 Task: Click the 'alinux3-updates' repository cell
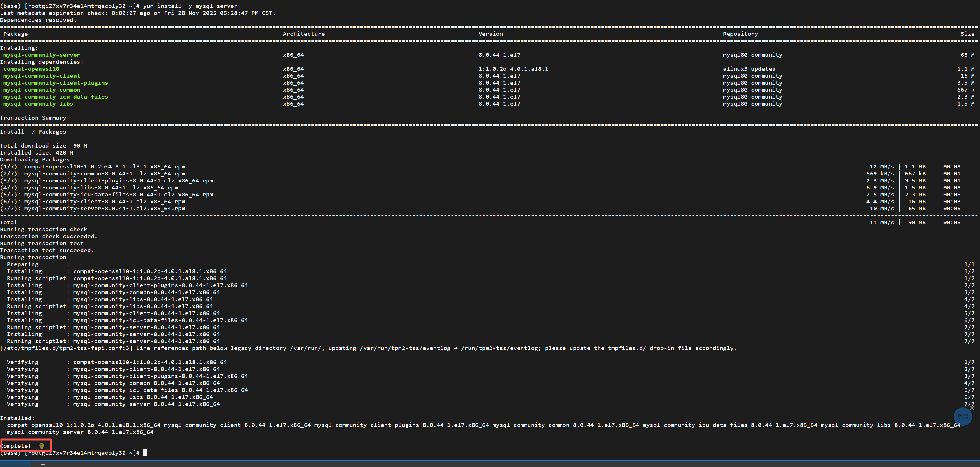749,69
